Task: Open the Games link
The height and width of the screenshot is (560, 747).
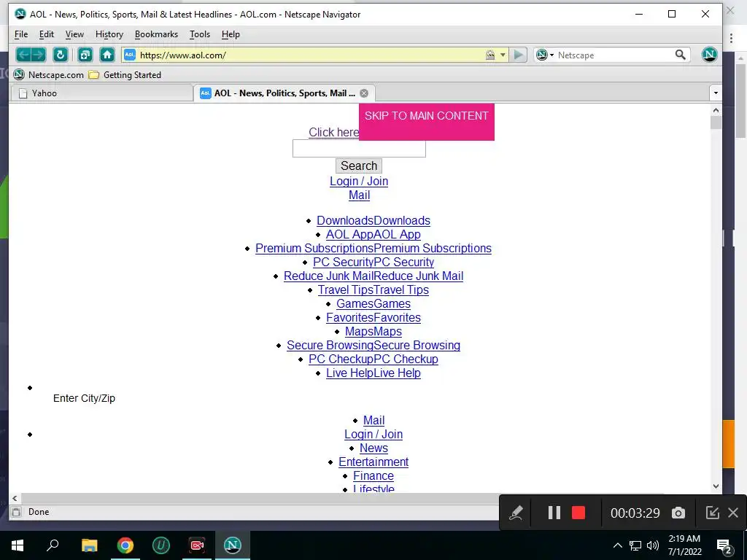Action: pos(373,304)
